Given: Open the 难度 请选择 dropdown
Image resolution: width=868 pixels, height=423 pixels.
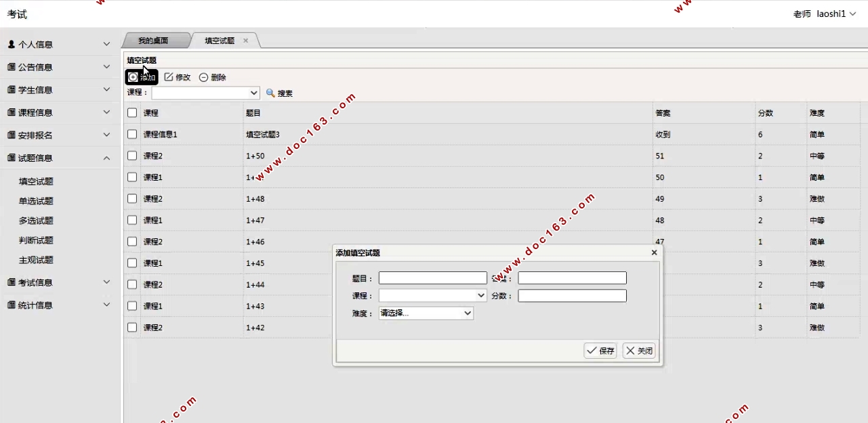Looking at the screenshot, I should 426,313.
